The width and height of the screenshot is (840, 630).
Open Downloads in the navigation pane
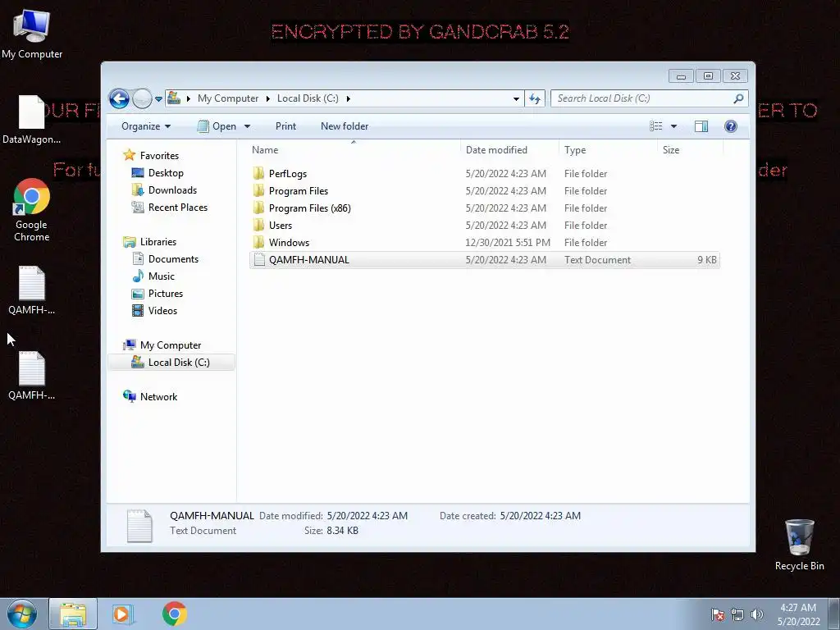tap(172, 190)
